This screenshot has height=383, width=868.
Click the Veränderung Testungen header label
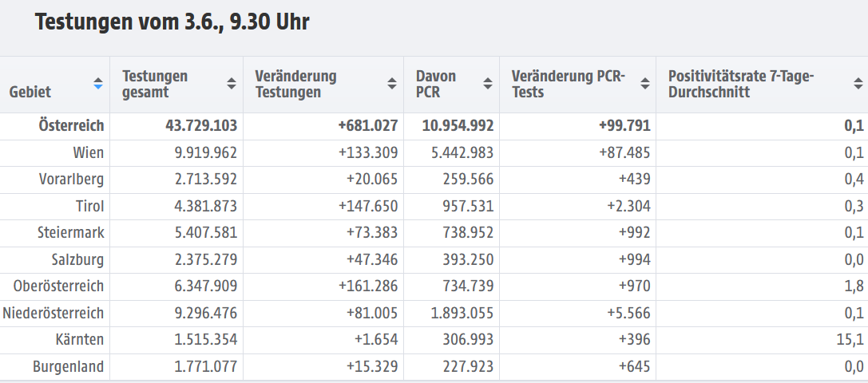295,84
